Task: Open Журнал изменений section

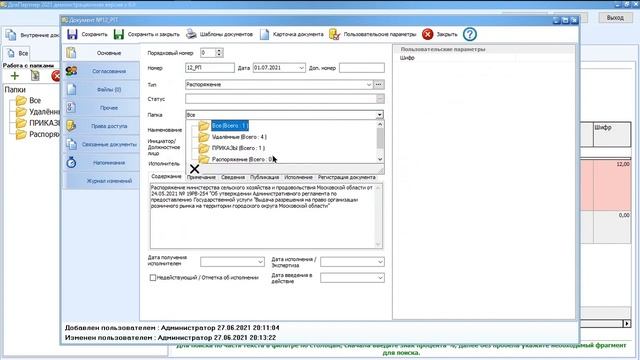Action: (x=101, y=181)
